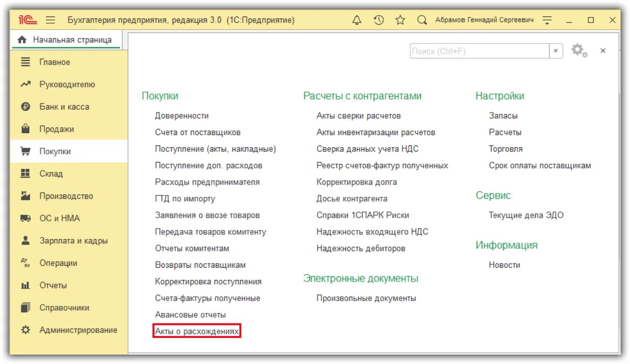Click the Справочники books icon
Viewport: 630px width, 364px height.
(26, 307)
